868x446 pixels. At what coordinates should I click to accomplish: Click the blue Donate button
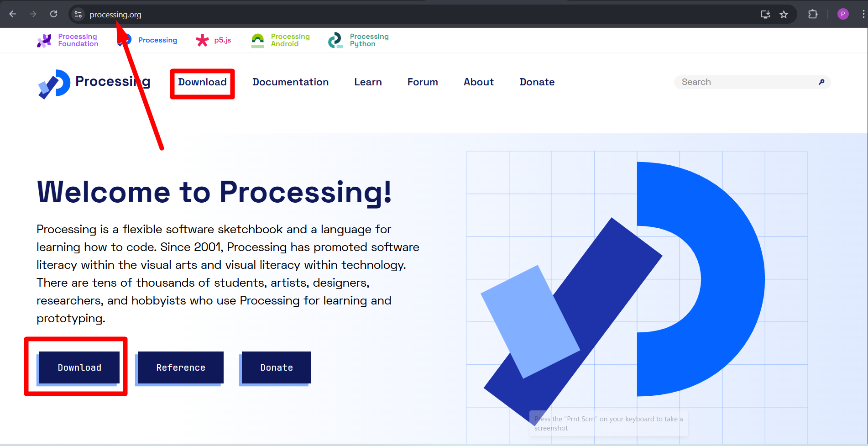coord(277,367)
